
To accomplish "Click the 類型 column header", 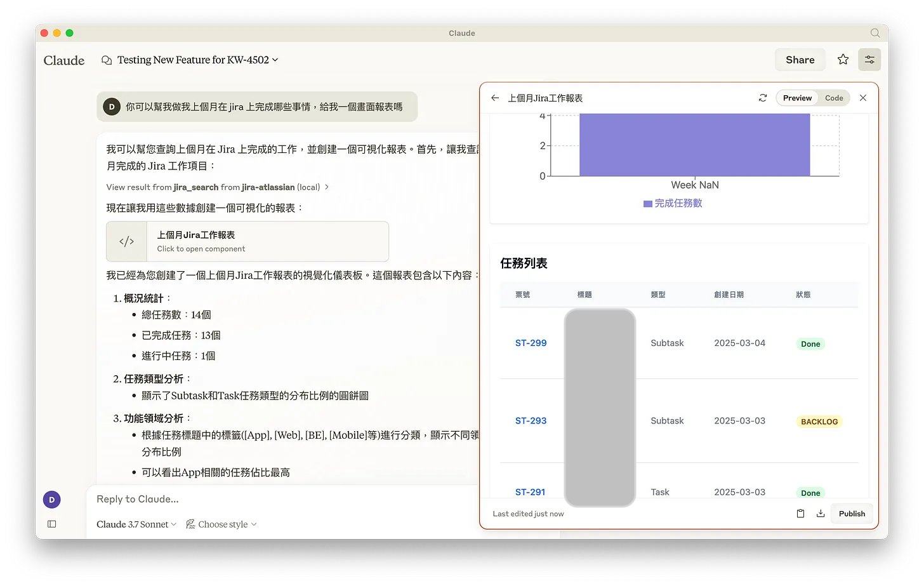I will click(x=657, y=295).
